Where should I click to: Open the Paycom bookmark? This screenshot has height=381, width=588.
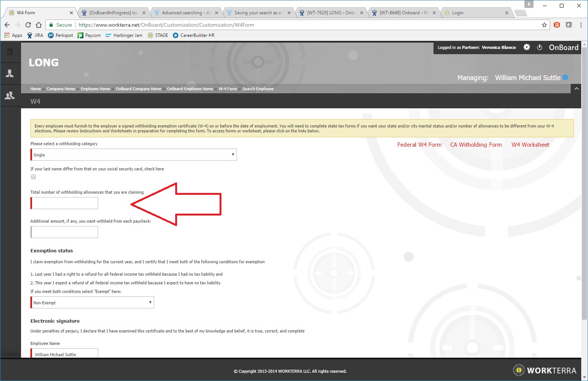tap(89, 35)
